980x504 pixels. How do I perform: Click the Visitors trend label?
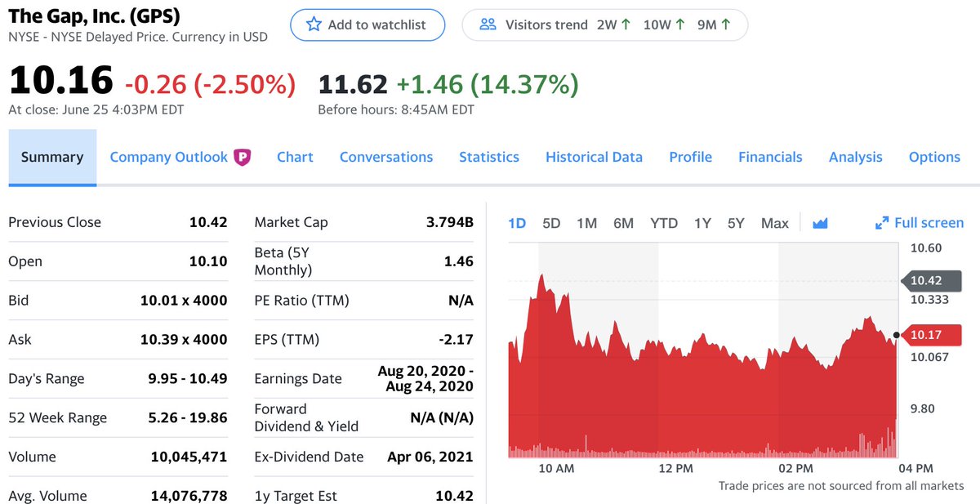[x=546, y=25]
